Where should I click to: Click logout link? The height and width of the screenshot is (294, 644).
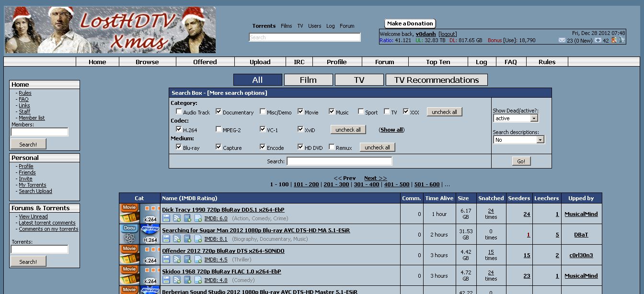[x=448, y=34]
